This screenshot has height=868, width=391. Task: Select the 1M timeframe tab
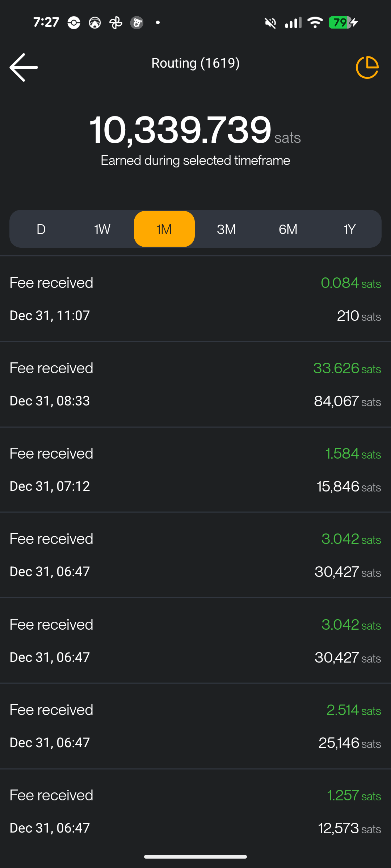coord(164,229)
